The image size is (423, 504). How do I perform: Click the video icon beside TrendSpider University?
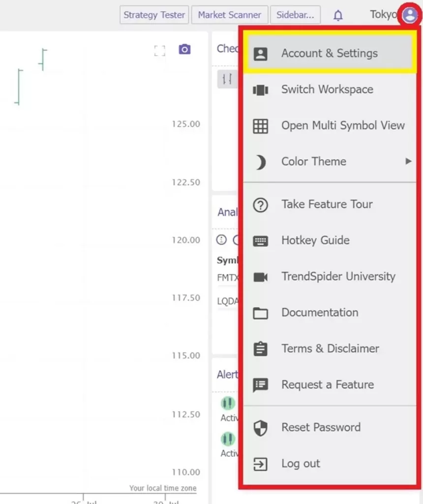260,276
